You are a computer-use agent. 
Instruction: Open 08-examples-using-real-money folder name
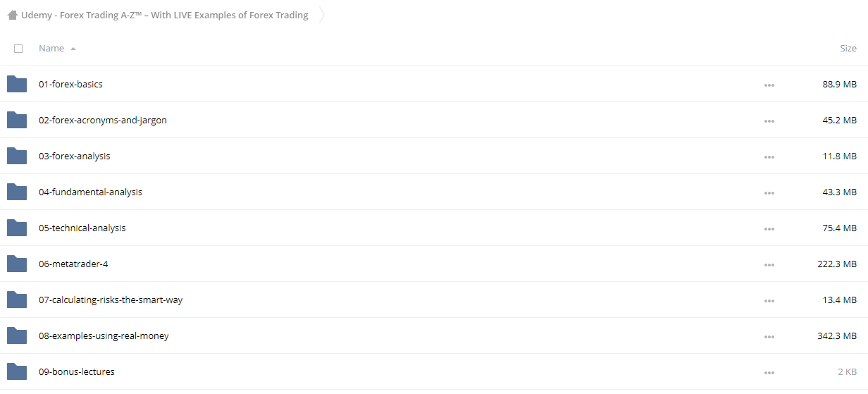pyautogui.click(x=104, y=336)
